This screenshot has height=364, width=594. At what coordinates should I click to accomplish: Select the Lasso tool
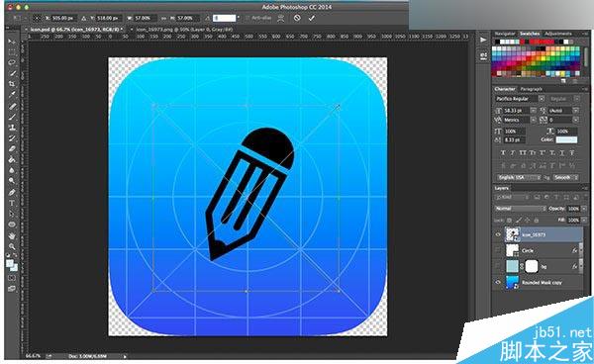coord(12,62)
